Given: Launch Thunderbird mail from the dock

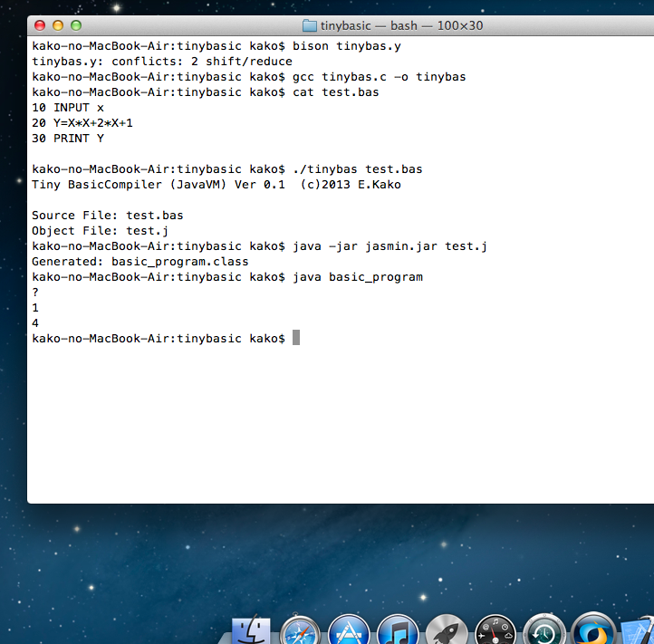Looking at the screenshot, I should click(x=593, y=631).
